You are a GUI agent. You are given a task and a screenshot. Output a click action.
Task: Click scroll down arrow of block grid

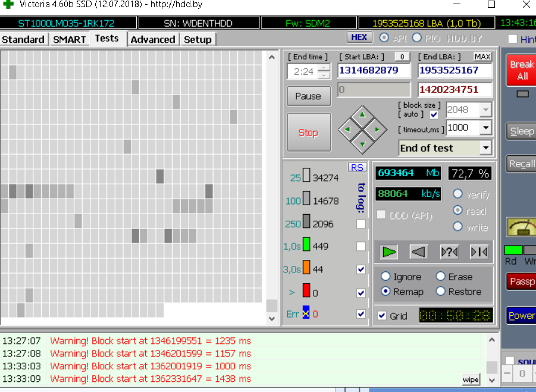click(272, 318)
